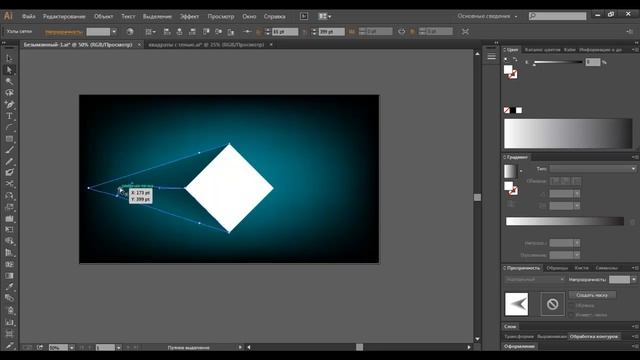Screen dimensions: 640x360
Task: Open the Эффект menu
Action: (x=189, y=16)
